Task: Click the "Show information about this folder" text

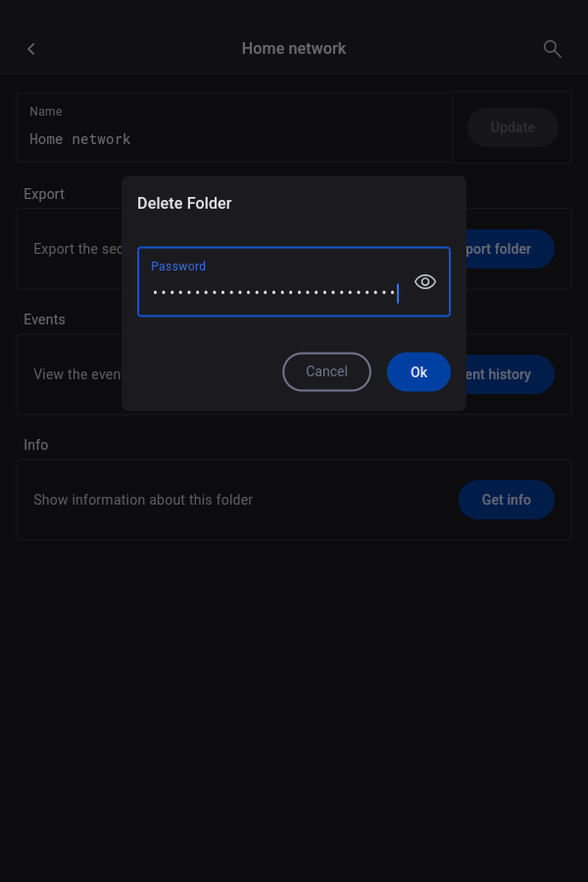Action: tap(143, 500)
